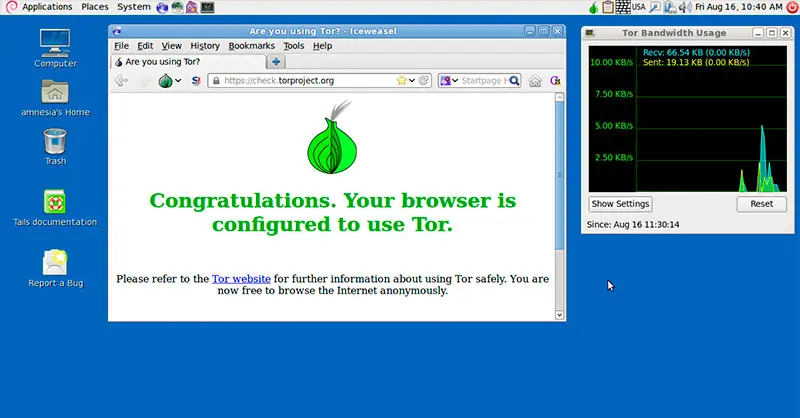Screen dimensions: 800x418
Task: Open Iceweasel Bookmarks menu
Action: 252,46
